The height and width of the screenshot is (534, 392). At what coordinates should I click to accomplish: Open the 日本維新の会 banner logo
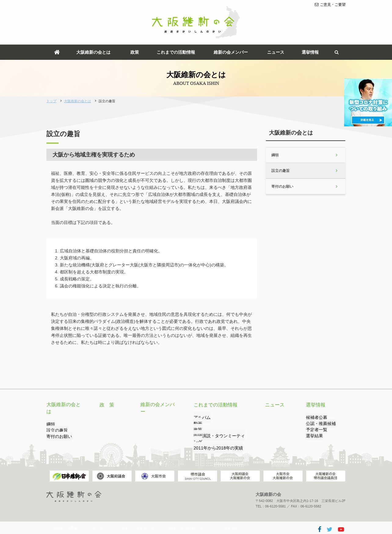tap(69, 476)
